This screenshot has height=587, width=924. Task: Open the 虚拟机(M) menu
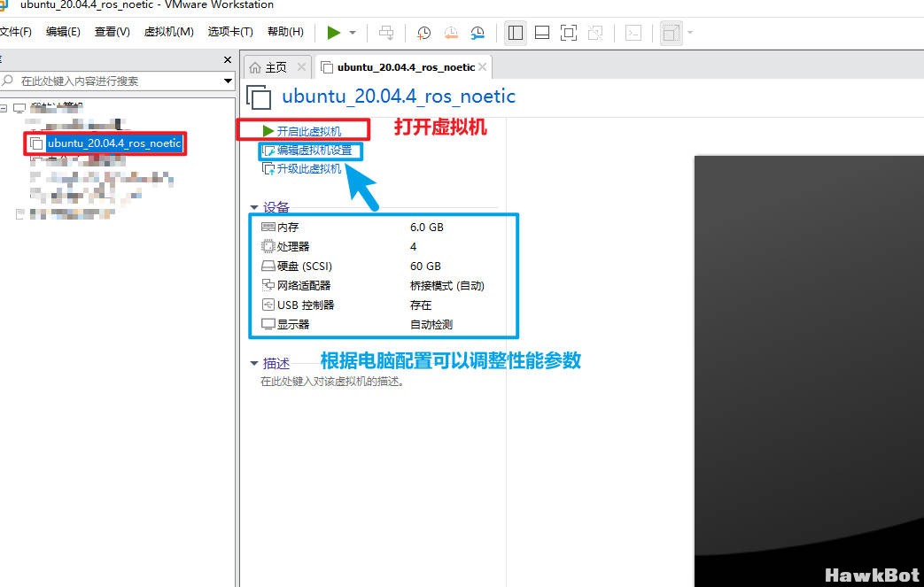click(168, 32)
